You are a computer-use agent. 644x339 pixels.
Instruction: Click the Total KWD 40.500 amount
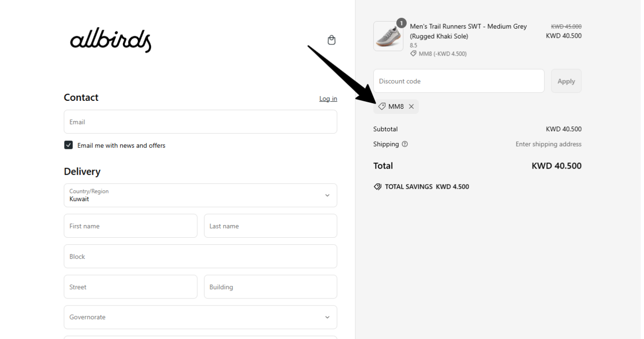coord(556,166)
